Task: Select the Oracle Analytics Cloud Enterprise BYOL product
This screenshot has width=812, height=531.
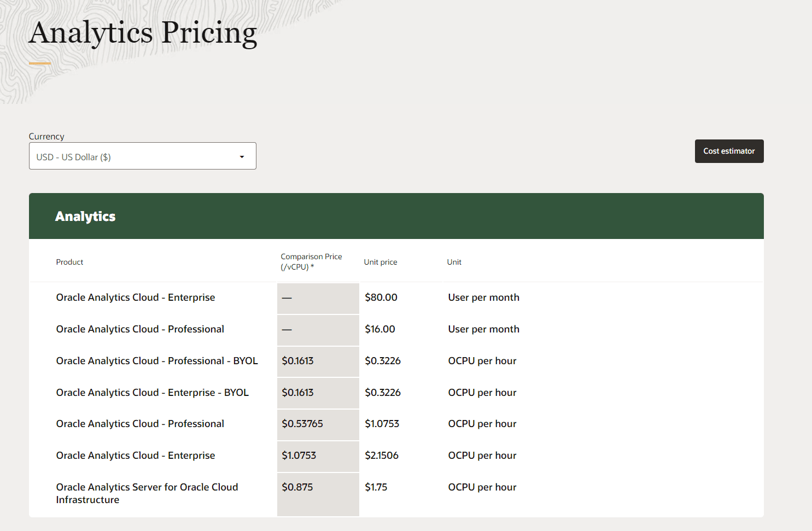Action: click(152, 393)
